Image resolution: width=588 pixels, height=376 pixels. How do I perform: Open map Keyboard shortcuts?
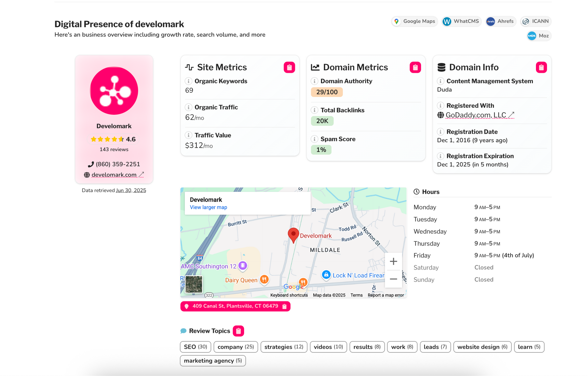click(x=289, y=295)
